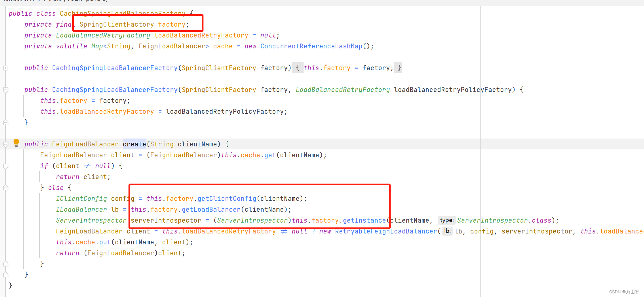Collapse the 'if (client != null)' block in gutter
644x297 pixels.
click(x=5, y=166)
